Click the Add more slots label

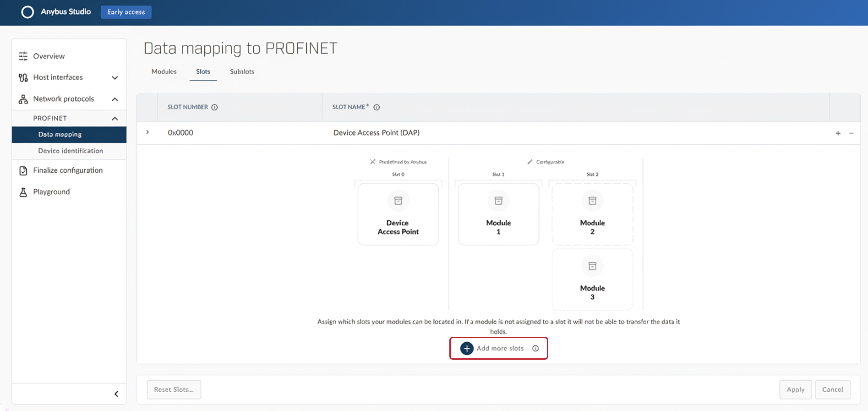tap(500, 349)
